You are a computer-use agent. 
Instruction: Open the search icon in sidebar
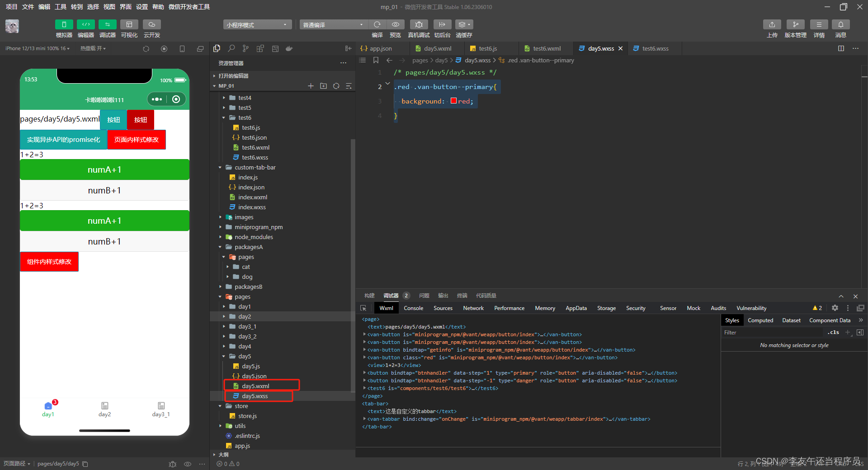[x=231, y=48]
